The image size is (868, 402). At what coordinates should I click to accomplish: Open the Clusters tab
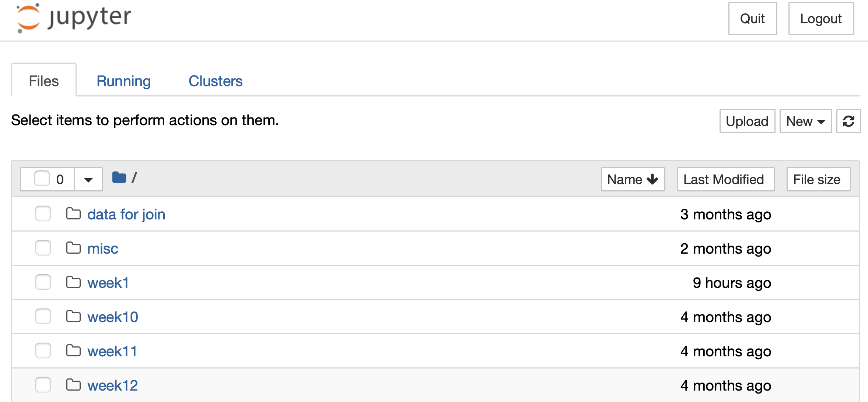click(216, 81)
